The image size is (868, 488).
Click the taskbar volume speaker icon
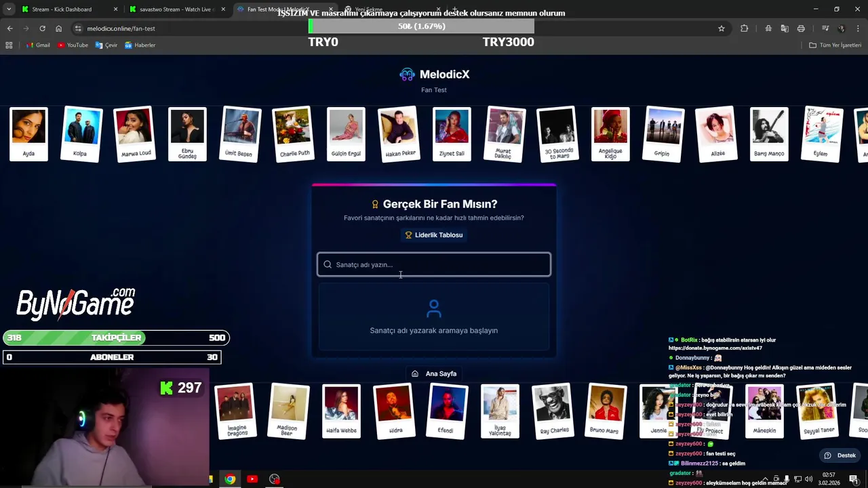point(808,479)
